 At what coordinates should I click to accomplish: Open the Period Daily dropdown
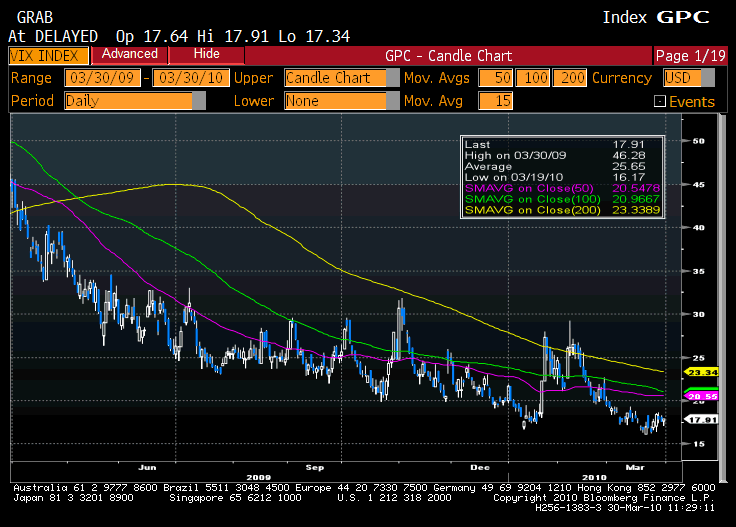(135, 101)
